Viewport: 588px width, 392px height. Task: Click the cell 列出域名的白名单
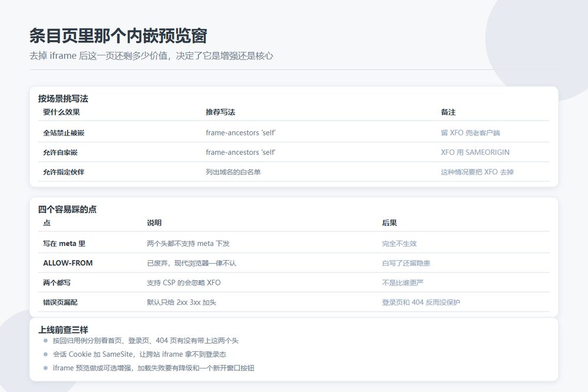pyautogui.click(x=233, y=172)
